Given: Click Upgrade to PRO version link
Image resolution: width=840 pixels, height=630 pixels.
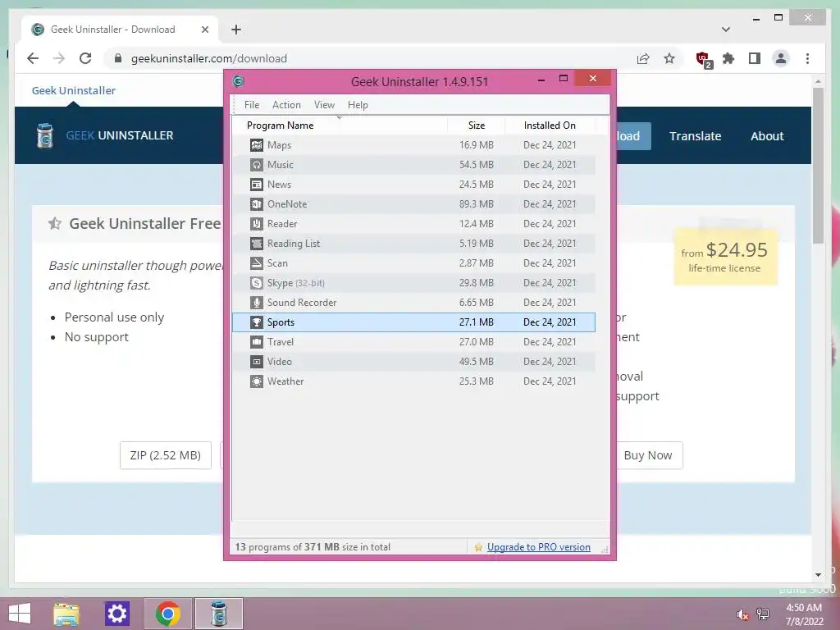Looking at the screenshot, I should (538, 547).
